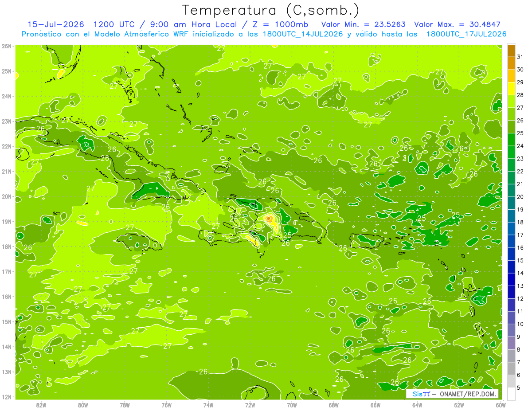Click the "24N" latitude axis label
This screenshot has height=411, width=532.
[x=6, y=96]
